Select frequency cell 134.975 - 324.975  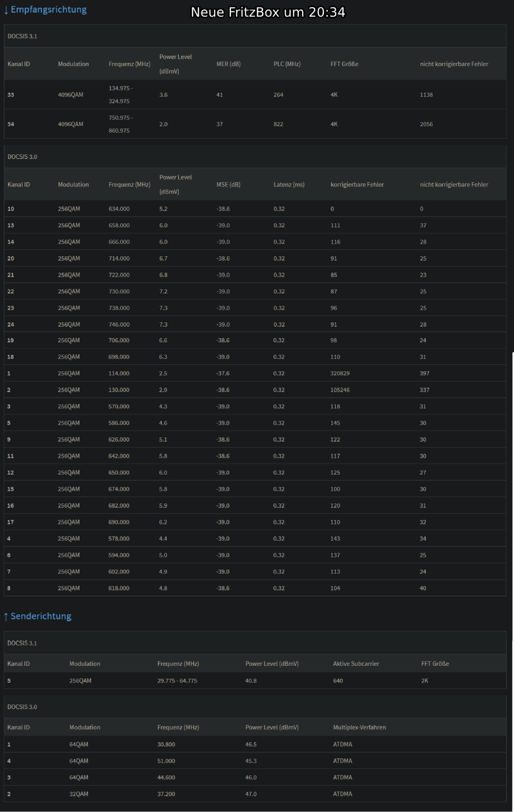pos(120,95)
